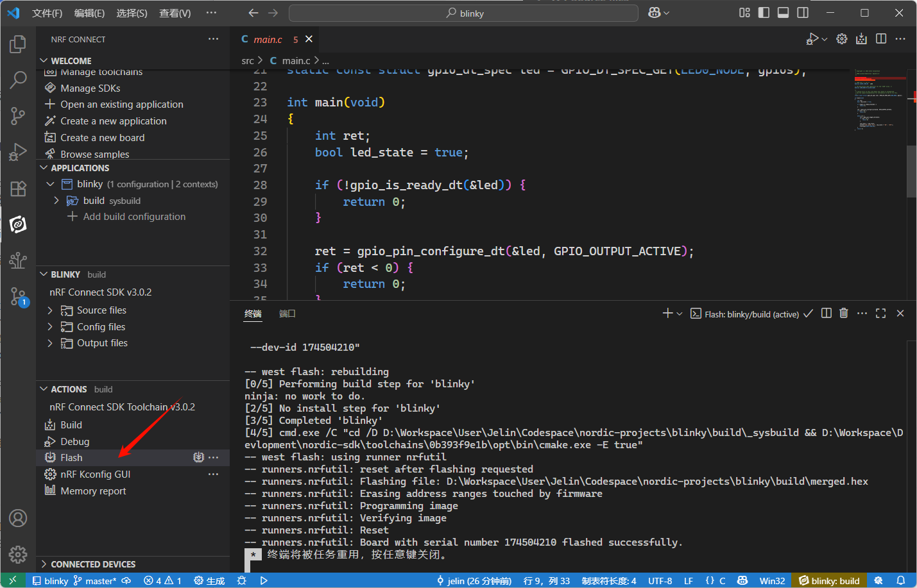917x588 pixels.
Task: Open the 编辑(E) menu
Action: [x=89, y=13]
